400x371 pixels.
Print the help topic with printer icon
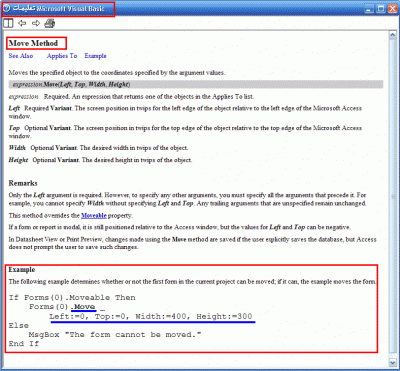(50, 23)
